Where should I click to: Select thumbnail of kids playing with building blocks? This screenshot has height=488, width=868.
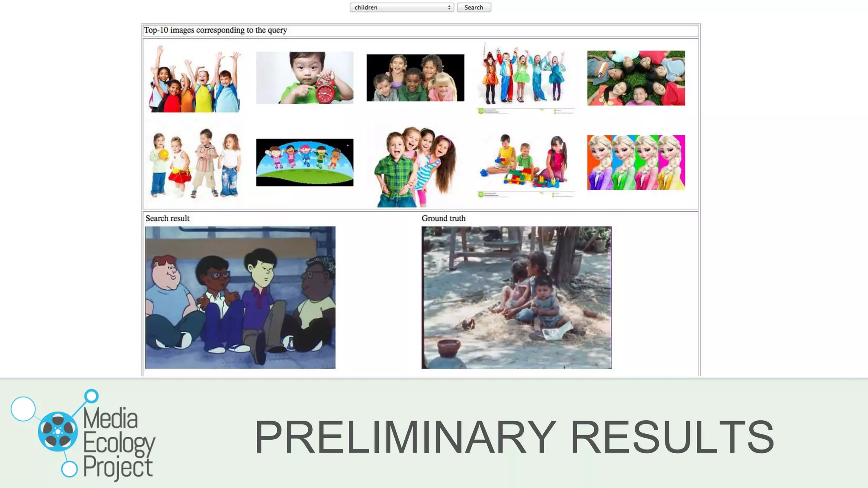[526, 165]
